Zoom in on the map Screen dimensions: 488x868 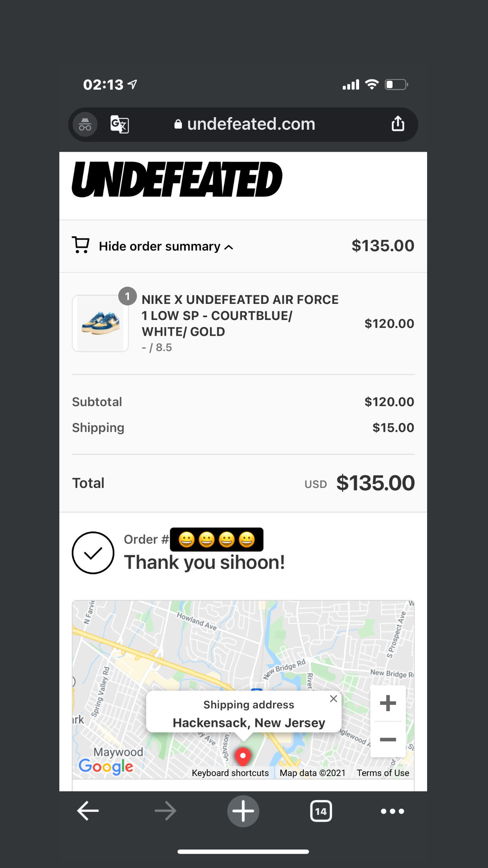click(388, 703)
